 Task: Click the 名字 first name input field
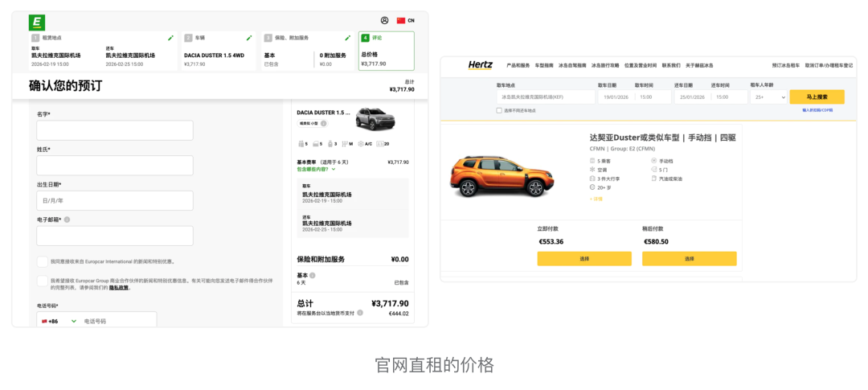tap(115, 131)
